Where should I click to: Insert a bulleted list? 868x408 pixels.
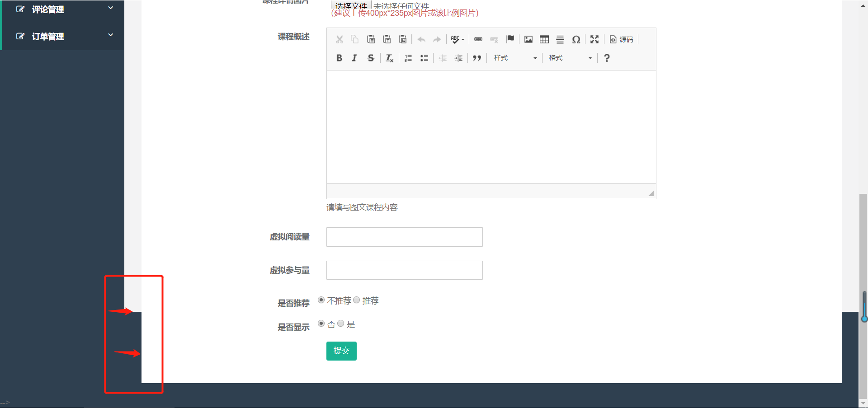[424, 58]
